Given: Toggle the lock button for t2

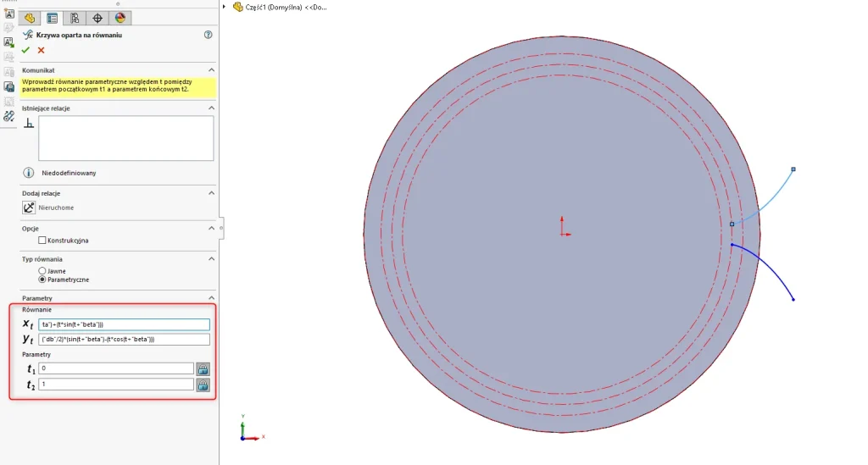Looking at the screenshot, I should pyautogui.click(x=203, y=385).
